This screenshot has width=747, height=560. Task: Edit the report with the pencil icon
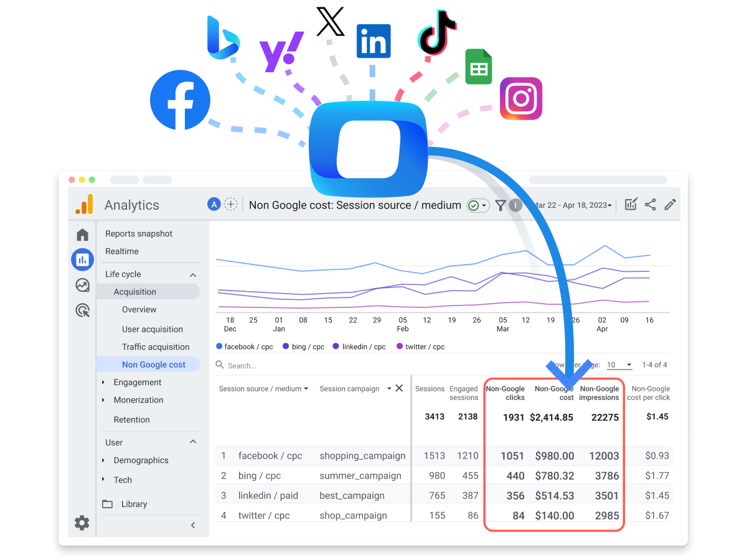[670, 204]
